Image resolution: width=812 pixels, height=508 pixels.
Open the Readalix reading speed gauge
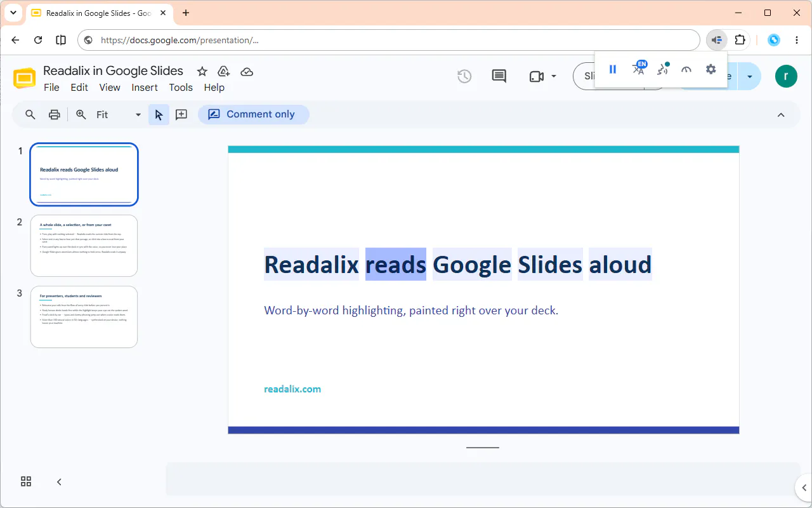tap(686, 69)
